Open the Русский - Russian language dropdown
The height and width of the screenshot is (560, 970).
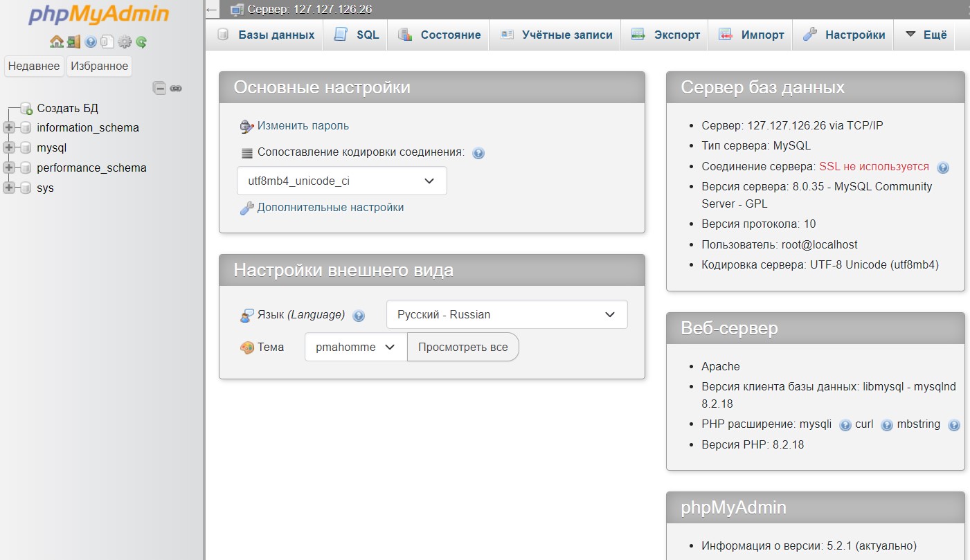(506, 314)
